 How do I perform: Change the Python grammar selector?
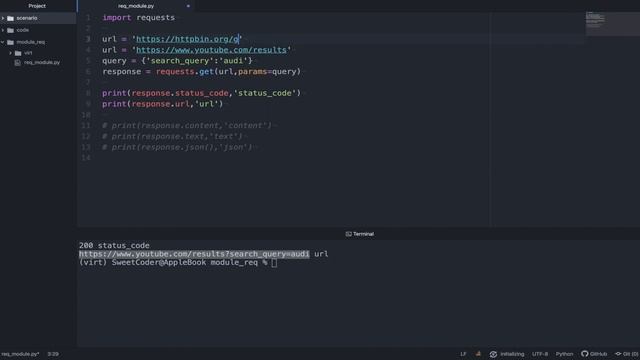[x=564, y=354]
